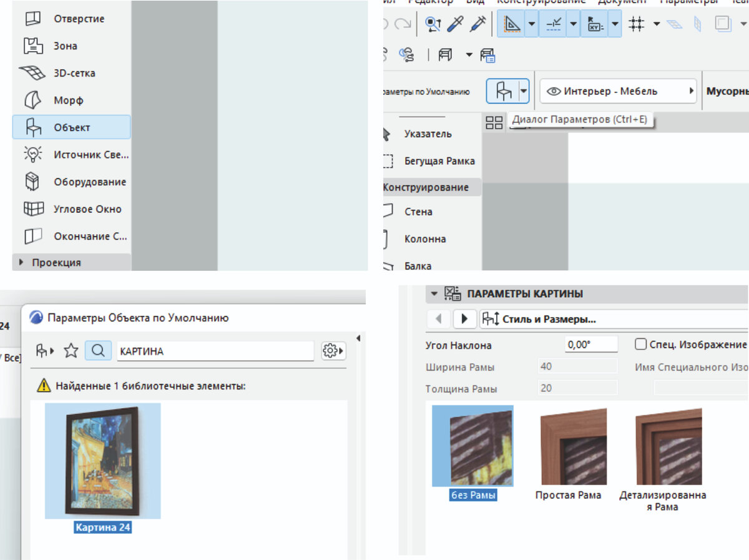Open the Диалог Параметров chair button
The height and width of the screenshot is (560, 749).
click(x=503, y=91)
